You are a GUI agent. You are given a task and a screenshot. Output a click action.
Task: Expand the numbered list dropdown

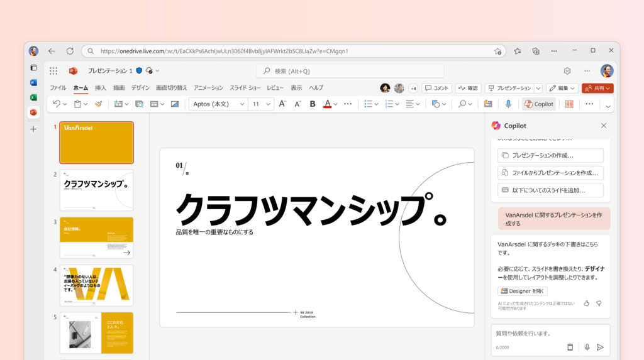397,104
